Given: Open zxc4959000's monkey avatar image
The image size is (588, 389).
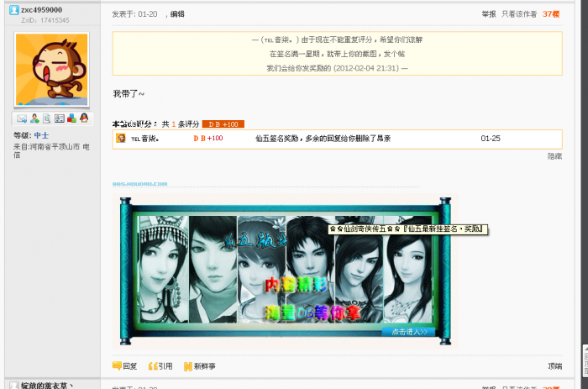Looking at the screenshot, I should (x=52, y=70).
